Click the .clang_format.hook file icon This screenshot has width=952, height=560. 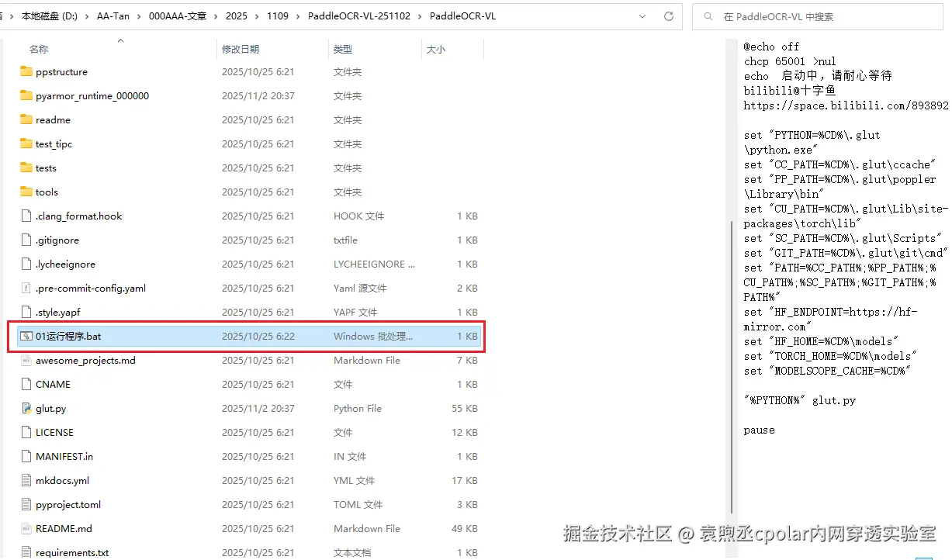point(26,216)
